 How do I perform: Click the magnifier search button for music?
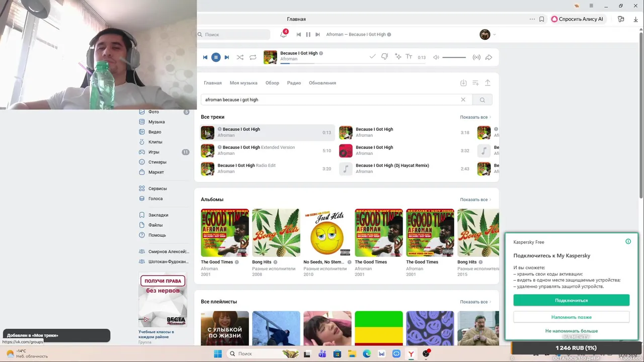click(482, 100)
